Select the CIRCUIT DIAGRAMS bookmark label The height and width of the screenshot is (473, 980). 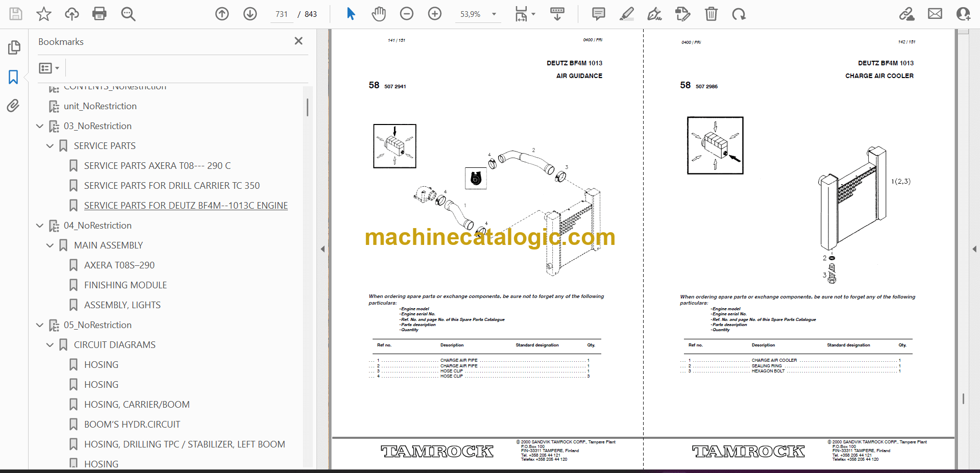[115, 345]
